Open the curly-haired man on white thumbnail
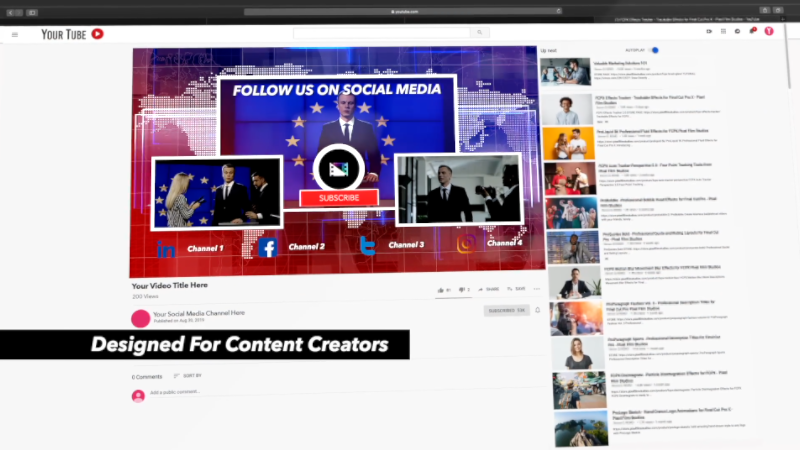The image size is (800, 450). tap(567, 109)
